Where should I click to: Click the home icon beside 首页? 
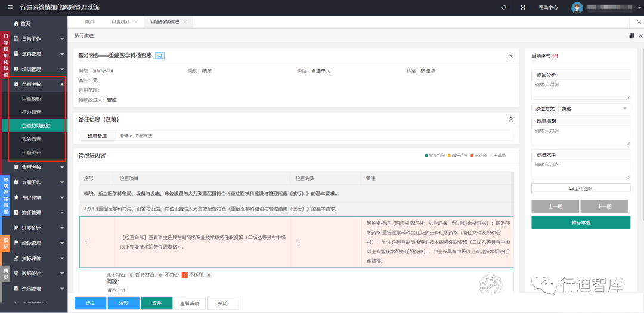click(x=16, y=23)
